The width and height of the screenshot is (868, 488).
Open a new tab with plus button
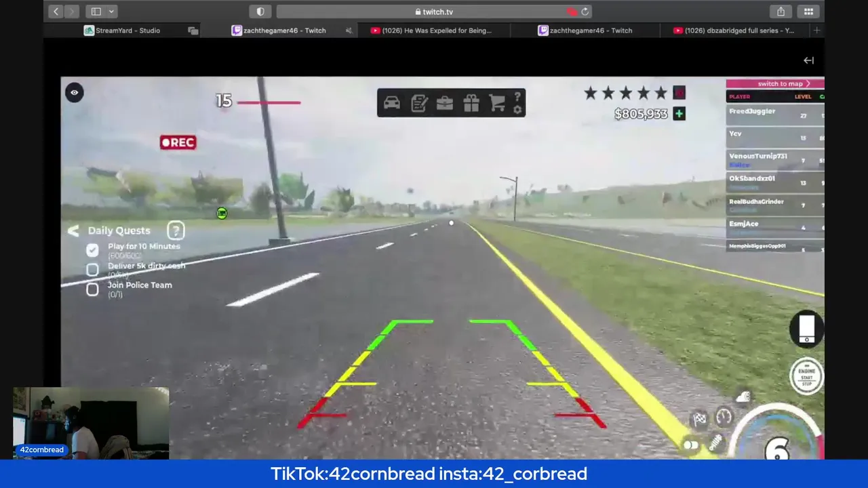tap(816, 30)
